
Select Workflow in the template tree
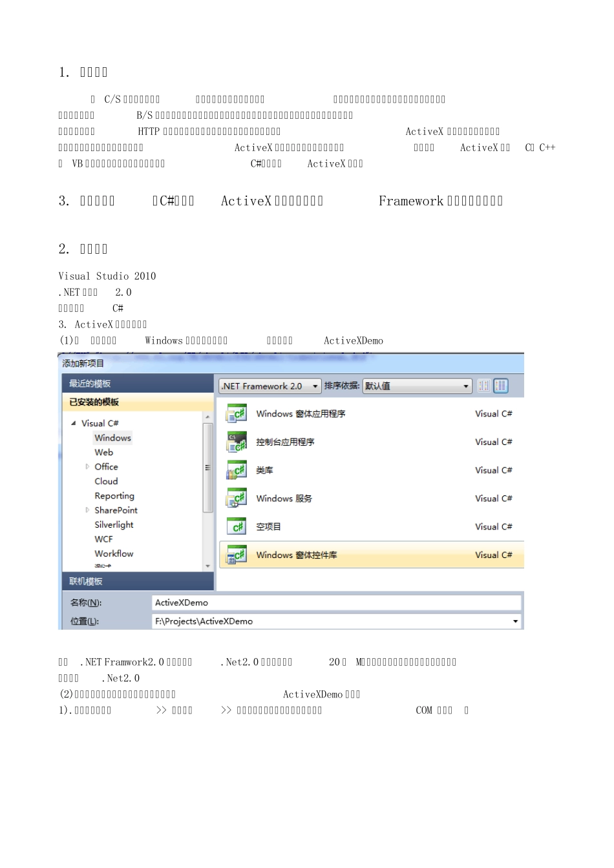[114, 553]
